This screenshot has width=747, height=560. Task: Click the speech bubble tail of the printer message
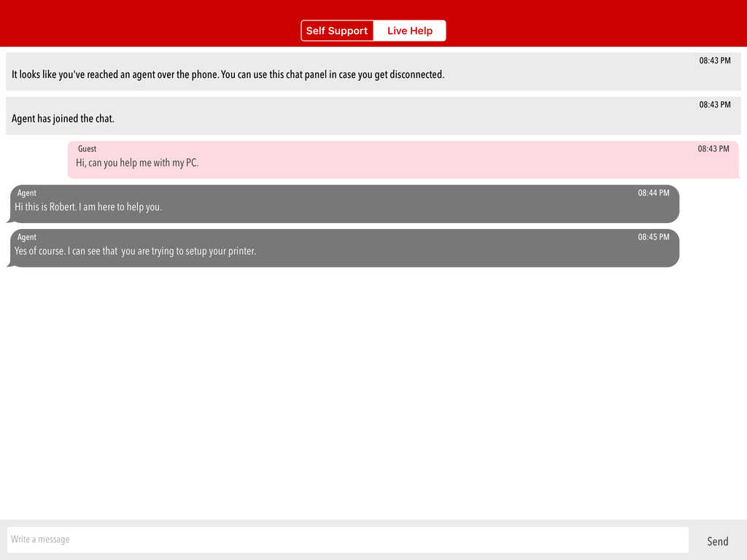pos(9,264)
